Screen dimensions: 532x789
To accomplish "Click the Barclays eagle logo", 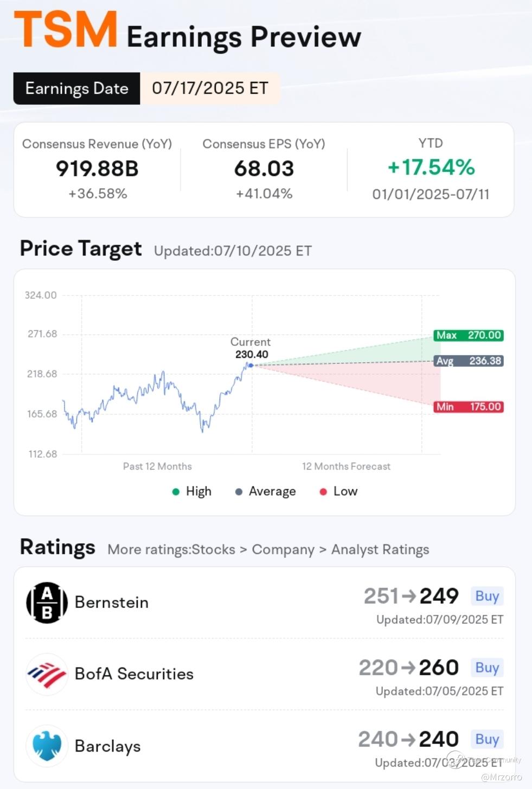I will [x=47, y=746].
